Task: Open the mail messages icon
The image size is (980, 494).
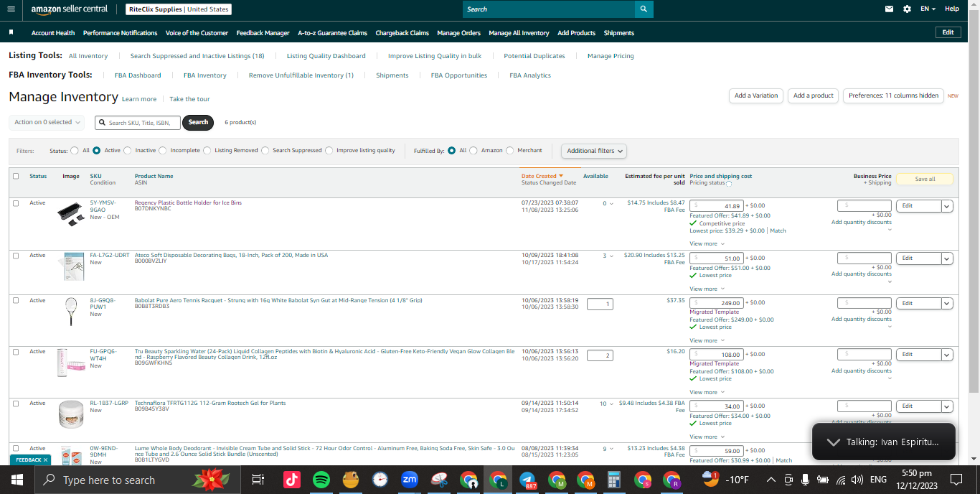Action: 890,9
